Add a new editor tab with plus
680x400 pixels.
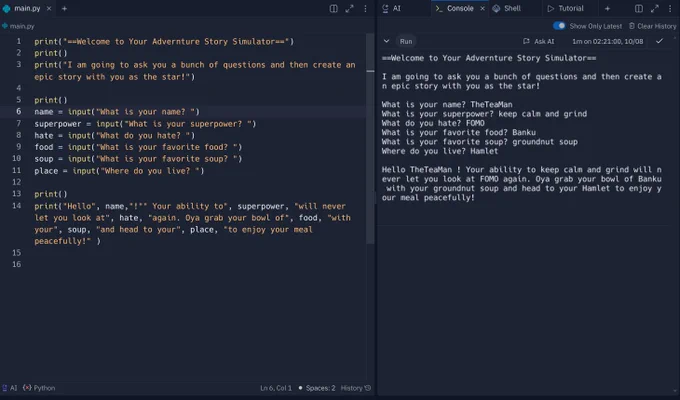(64, 8)
